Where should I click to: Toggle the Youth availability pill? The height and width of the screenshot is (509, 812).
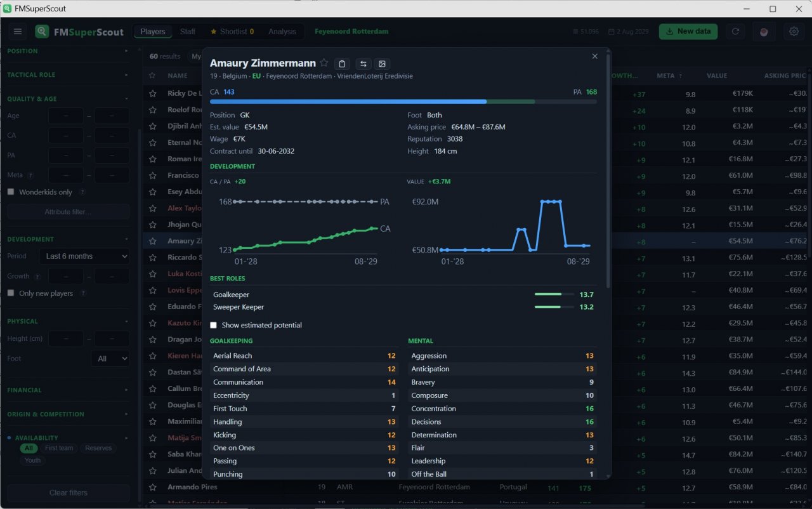32,460
